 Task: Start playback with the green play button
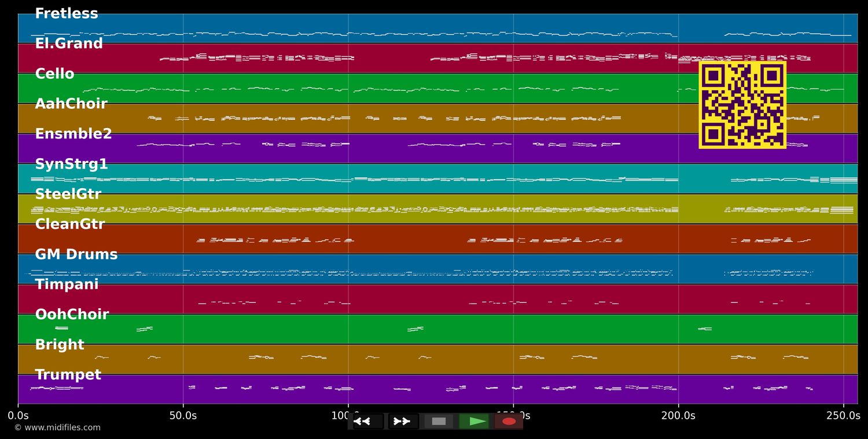pyautogui.click(x=474, y=421)
